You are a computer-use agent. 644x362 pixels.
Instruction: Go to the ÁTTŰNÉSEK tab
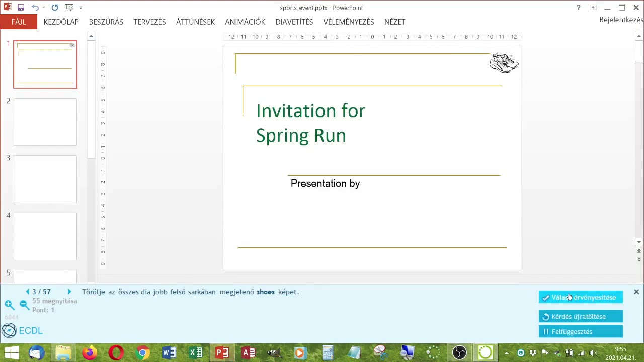[x=195, y=22]
